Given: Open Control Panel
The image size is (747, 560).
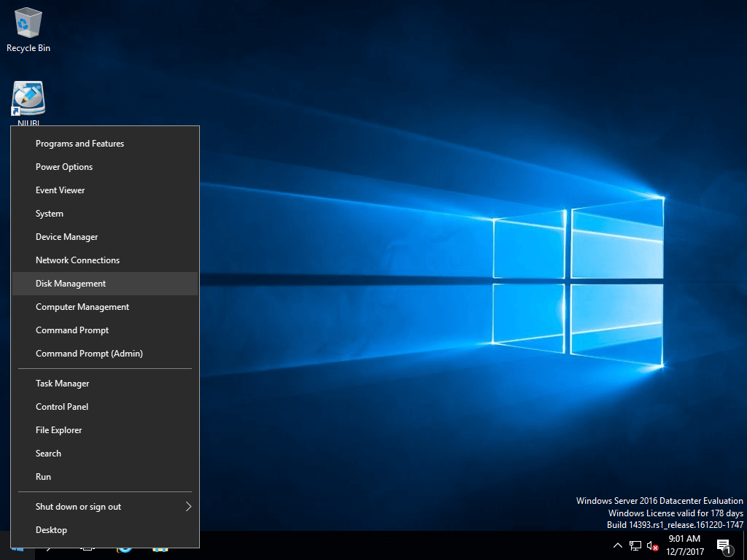Looking at the screenshot, I should pyautogui.click(x=105, y=407).
